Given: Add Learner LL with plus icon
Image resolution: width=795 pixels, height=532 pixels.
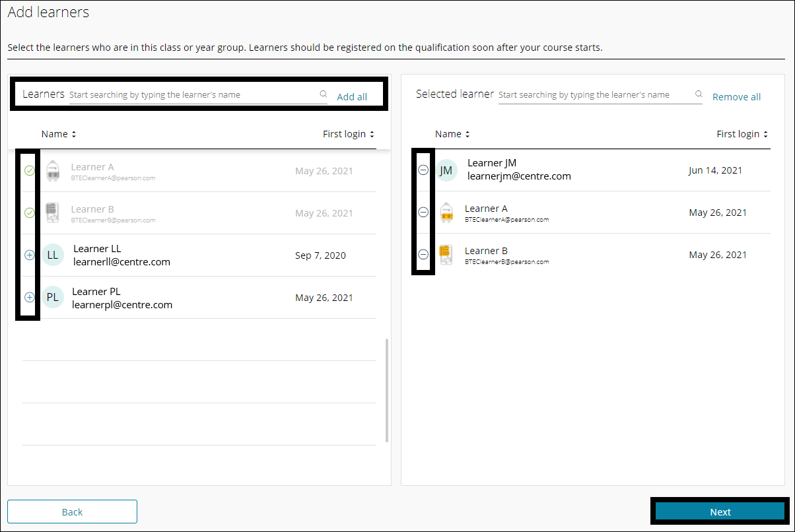Looking at the screenshot, I should click(29, 255).
